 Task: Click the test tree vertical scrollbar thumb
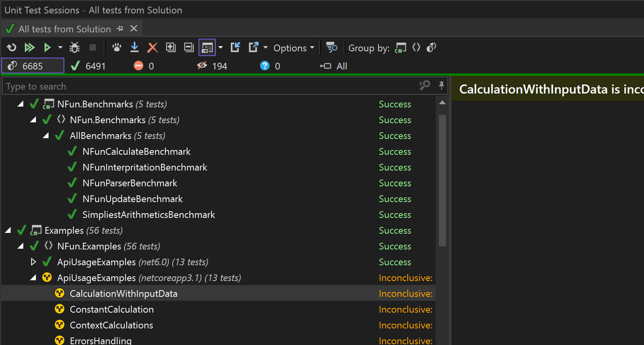tap(442, 180)
